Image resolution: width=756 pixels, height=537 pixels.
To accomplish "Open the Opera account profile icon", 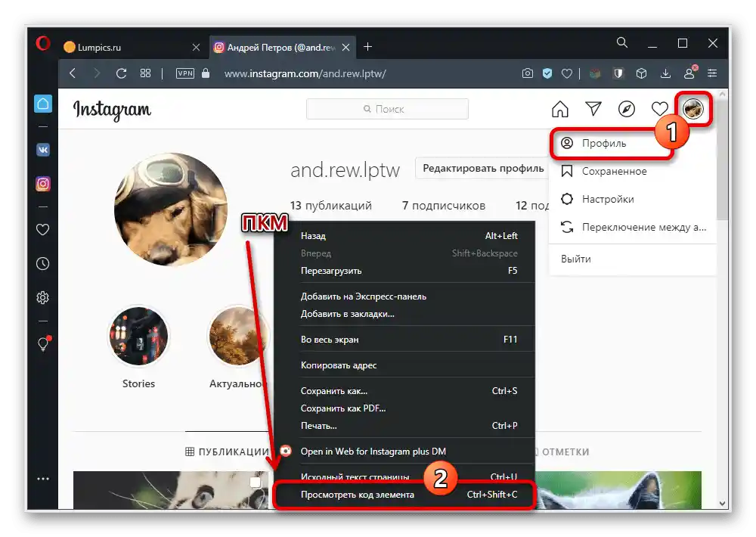I will [689, 73].
